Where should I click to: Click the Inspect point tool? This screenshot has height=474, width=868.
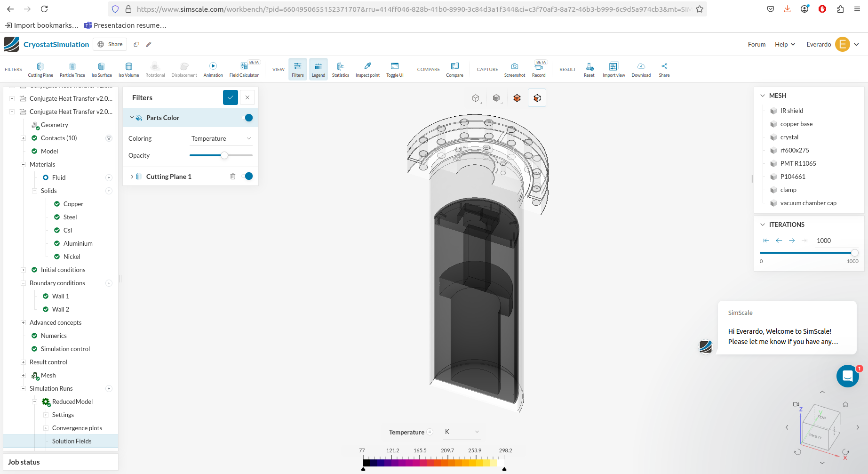pos(367,69)
